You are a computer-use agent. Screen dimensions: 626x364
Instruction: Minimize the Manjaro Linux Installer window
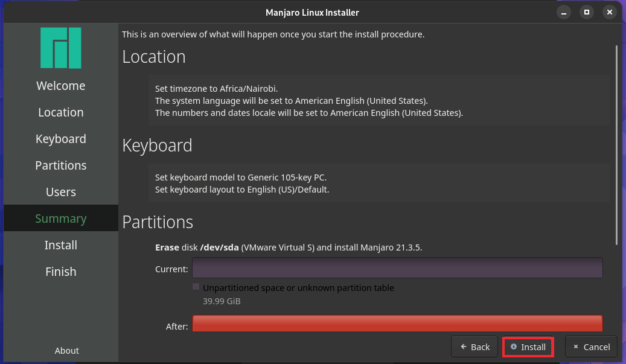click(563, 12)
